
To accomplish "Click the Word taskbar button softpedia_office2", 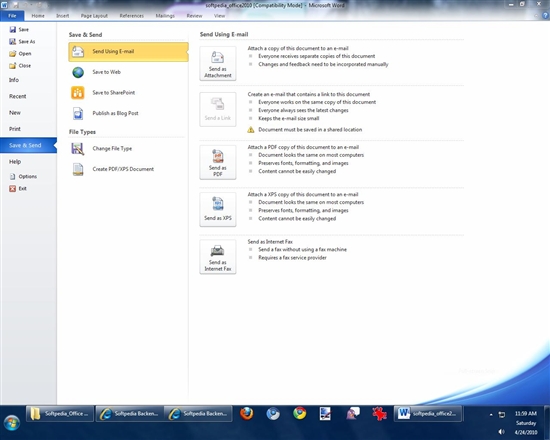I will [428, 414].
